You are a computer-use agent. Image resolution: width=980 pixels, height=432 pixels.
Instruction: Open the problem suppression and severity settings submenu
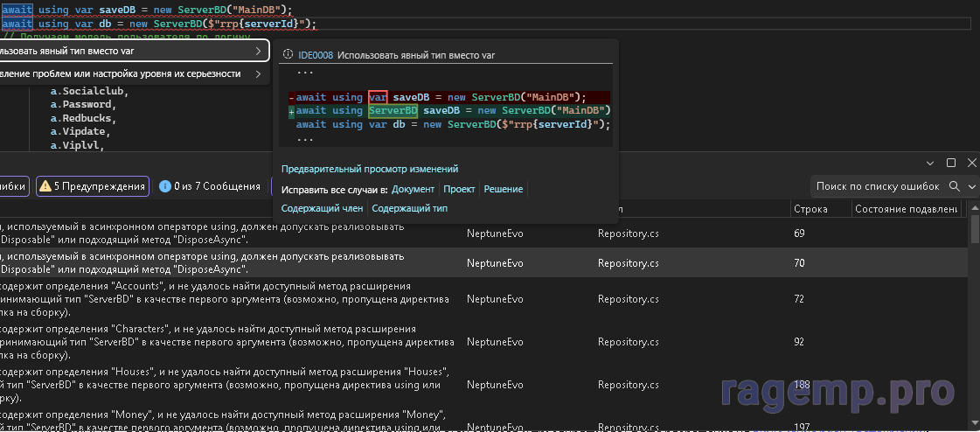point(131,74)
